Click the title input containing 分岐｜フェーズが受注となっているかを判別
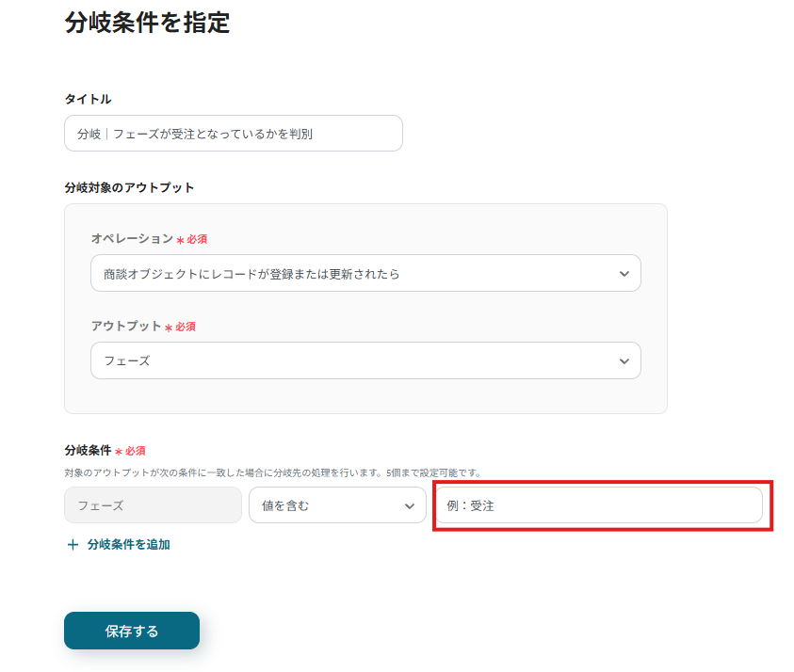Image resolution: width=794 pixels, height=672 pixels. [232, 133]
